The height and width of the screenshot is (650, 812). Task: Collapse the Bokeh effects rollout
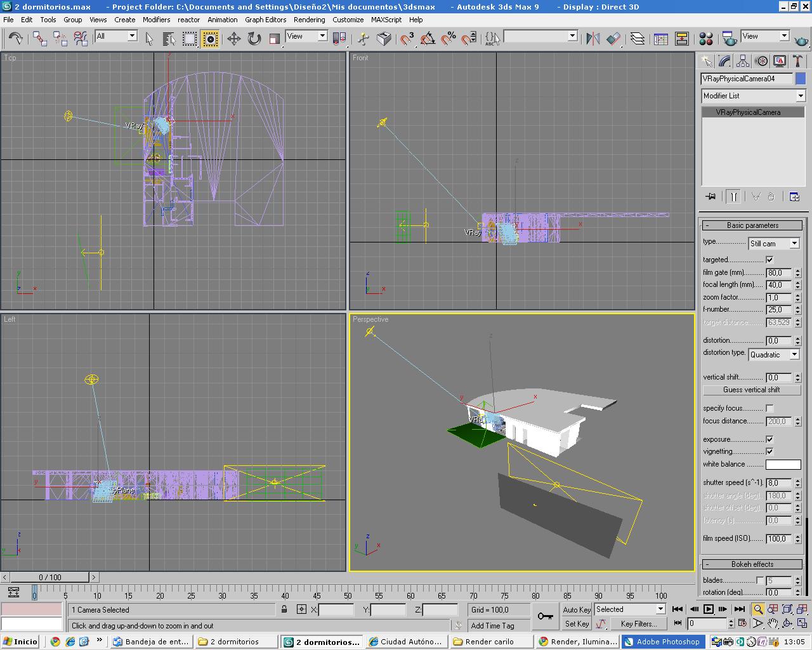[x=752, y=564]
